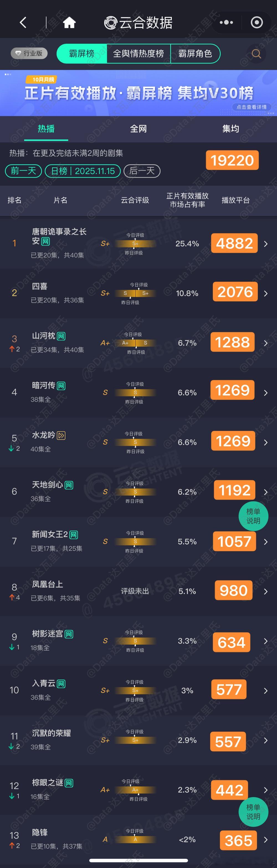This screenshot has width=277, height=868.
Task: Click the 行业版 diamond badge
Action: [x=28, y=53]
